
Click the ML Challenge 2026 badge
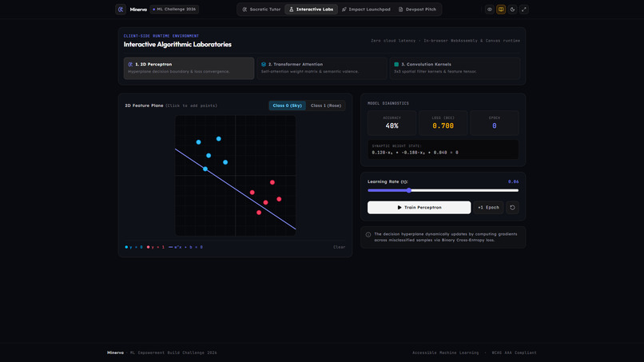[174, 9]
